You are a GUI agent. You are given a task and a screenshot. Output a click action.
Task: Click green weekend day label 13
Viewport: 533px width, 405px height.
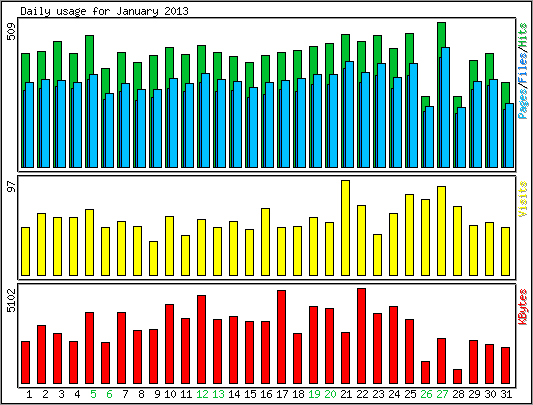218,394
